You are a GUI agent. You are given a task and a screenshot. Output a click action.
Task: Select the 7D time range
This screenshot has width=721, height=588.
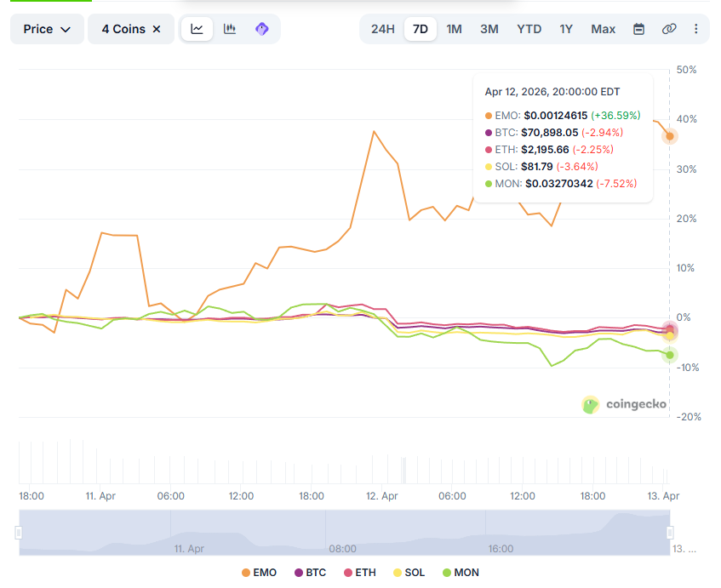click(421, 29)
